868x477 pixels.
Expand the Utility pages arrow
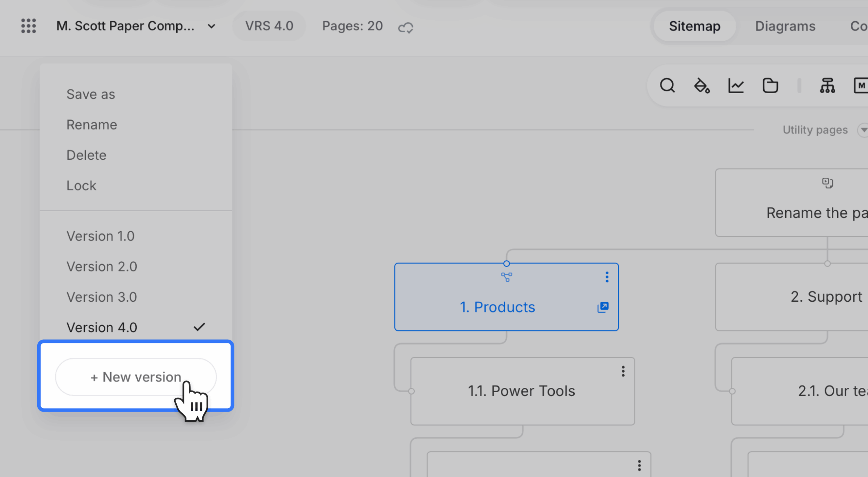[863, 130]
